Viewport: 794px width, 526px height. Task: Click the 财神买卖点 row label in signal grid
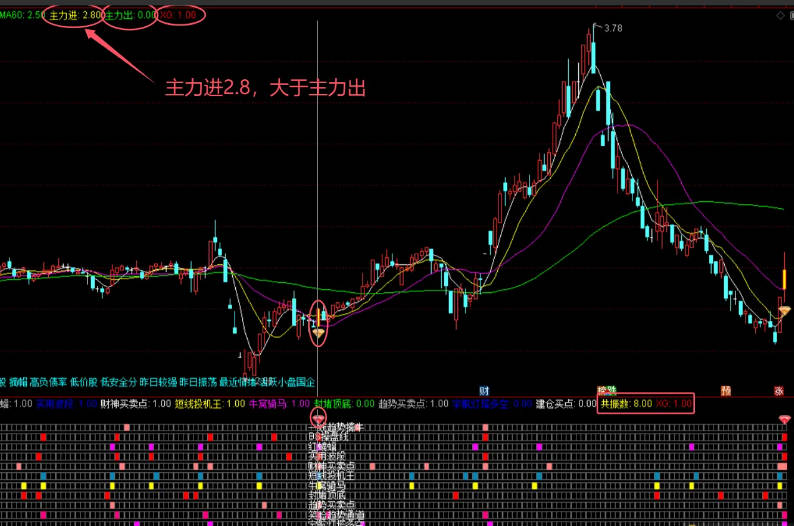332,466
